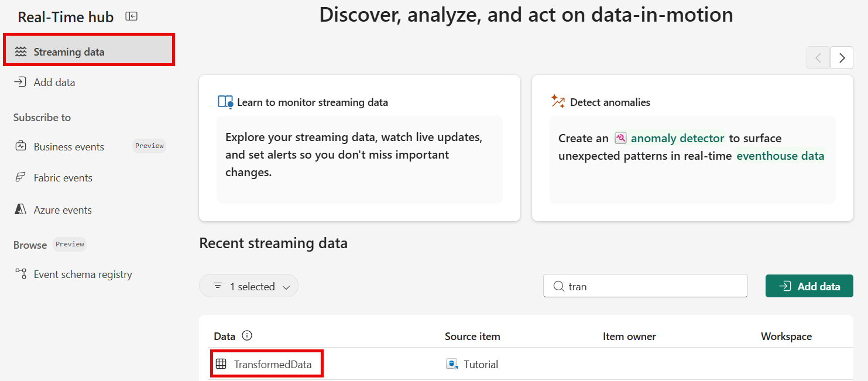This screenshot has width=868, height=381.
Task: Go to previous card with left chevron
Action: pyautogui.click(x=818, y=58)
